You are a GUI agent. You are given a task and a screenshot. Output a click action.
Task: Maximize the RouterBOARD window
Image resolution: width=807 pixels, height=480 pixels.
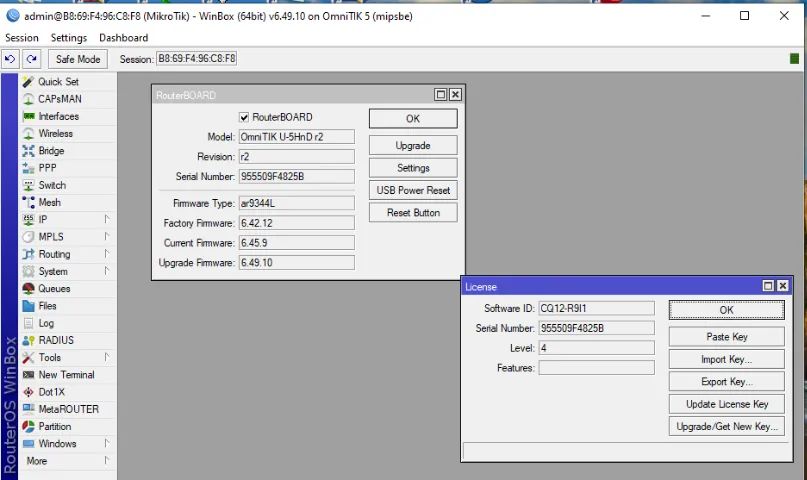(x=441, y=95)
